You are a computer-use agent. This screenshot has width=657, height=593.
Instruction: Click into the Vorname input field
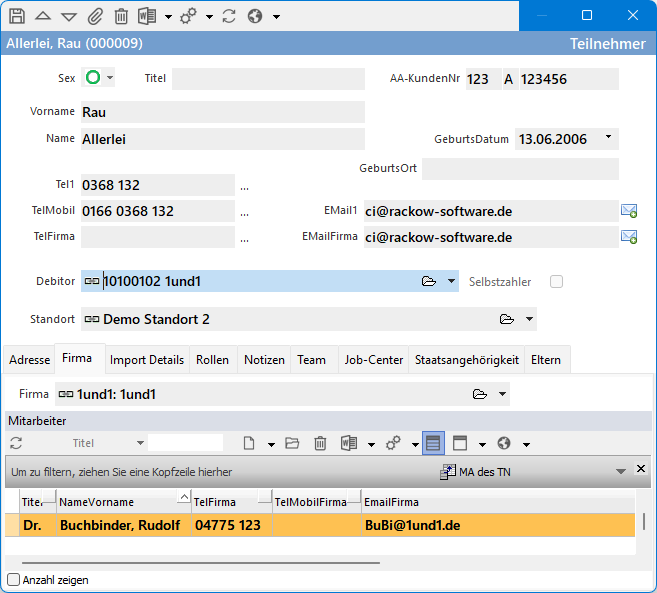tap(222, 112)
